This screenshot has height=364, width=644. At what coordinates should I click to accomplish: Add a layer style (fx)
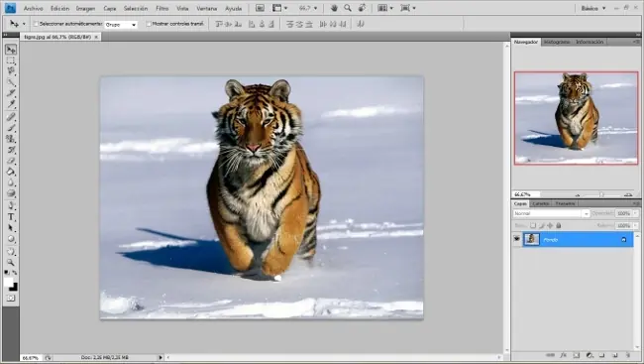pyautogui.click(x=564, y=355)
